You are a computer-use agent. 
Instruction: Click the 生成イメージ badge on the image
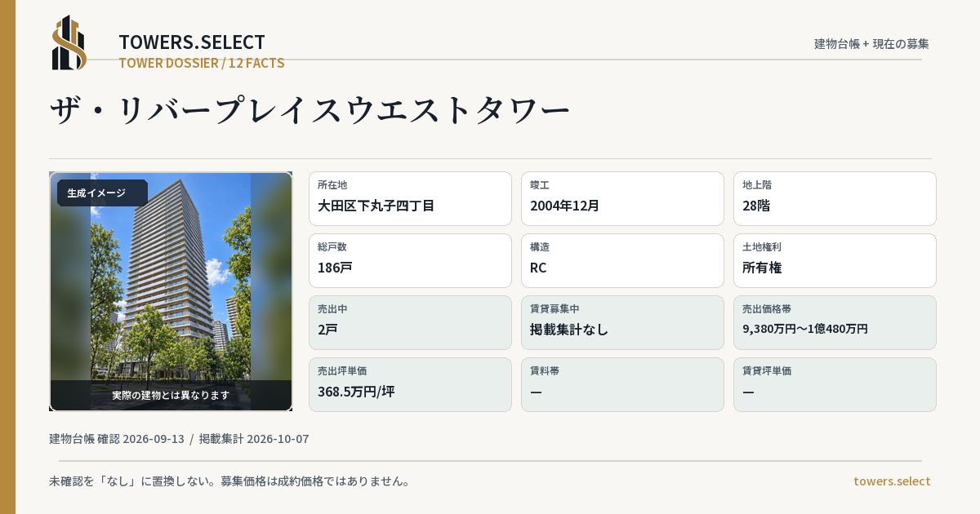pos(102,193)
